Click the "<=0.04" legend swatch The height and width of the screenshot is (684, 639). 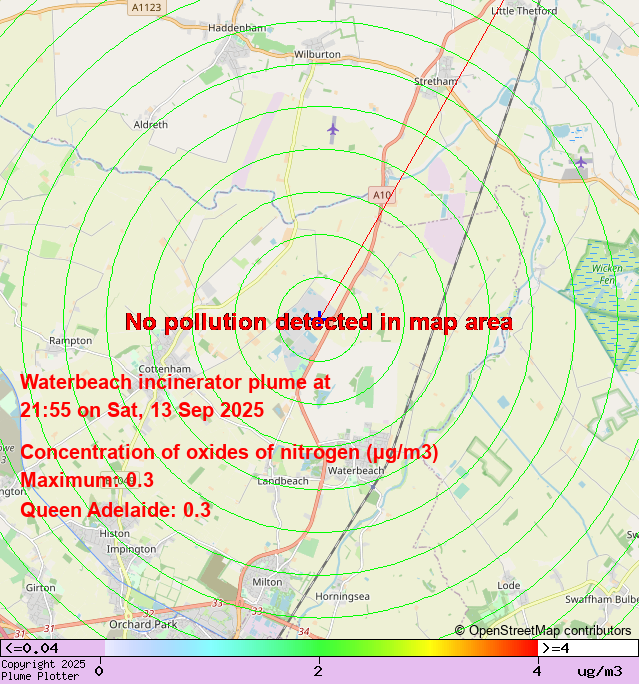pos(52,648)
